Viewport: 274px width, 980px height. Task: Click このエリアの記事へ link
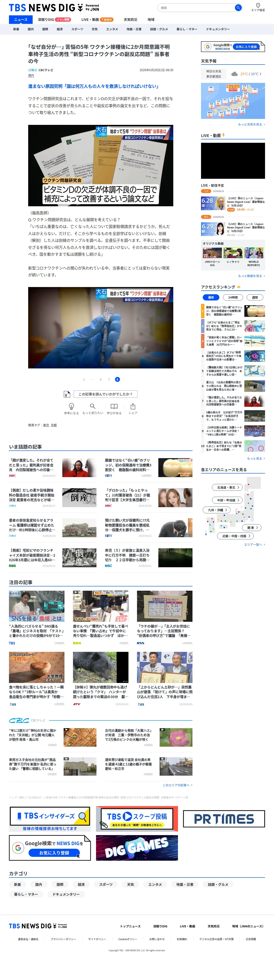pos(177,785)
